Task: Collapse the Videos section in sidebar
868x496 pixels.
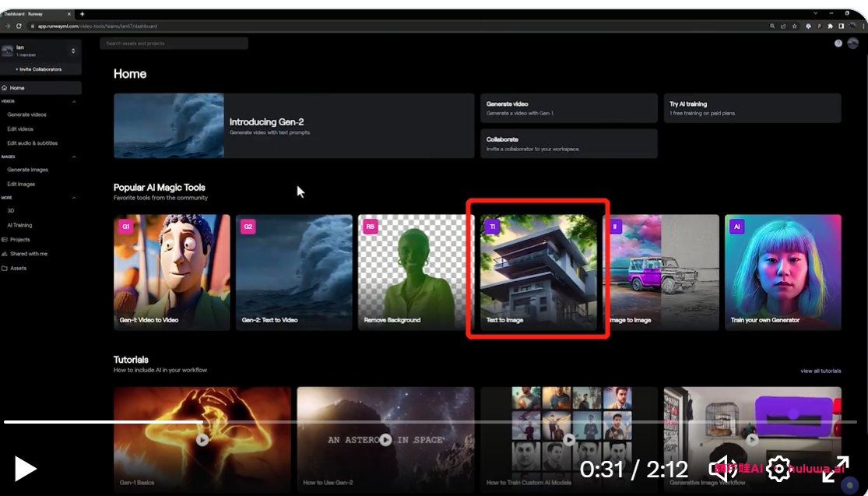Action: tap(74, 101)
